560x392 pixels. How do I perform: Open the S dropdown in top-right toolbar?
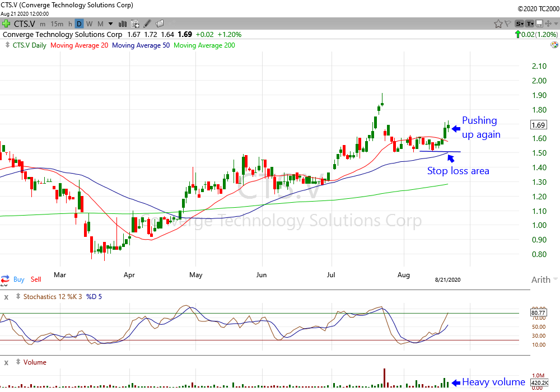(x=519, y=24)
